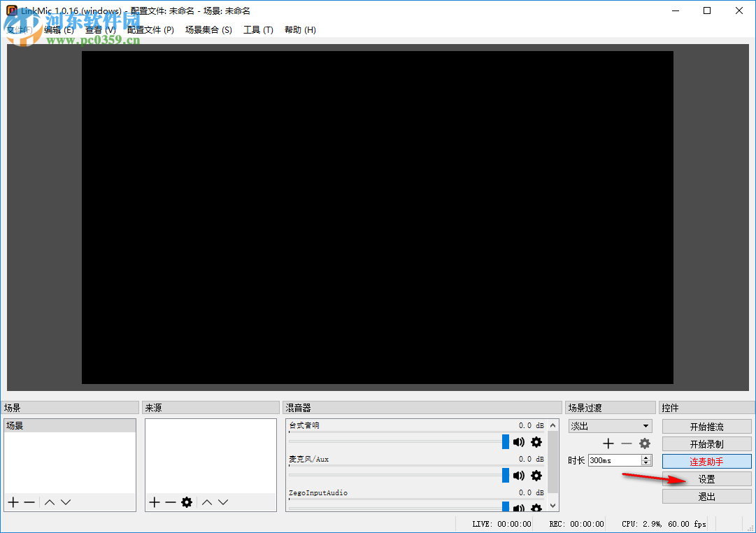The image size is (756, 533).
Task: Move selected source down with chevron
Action: pyautogui.click(x=222, y=502)
